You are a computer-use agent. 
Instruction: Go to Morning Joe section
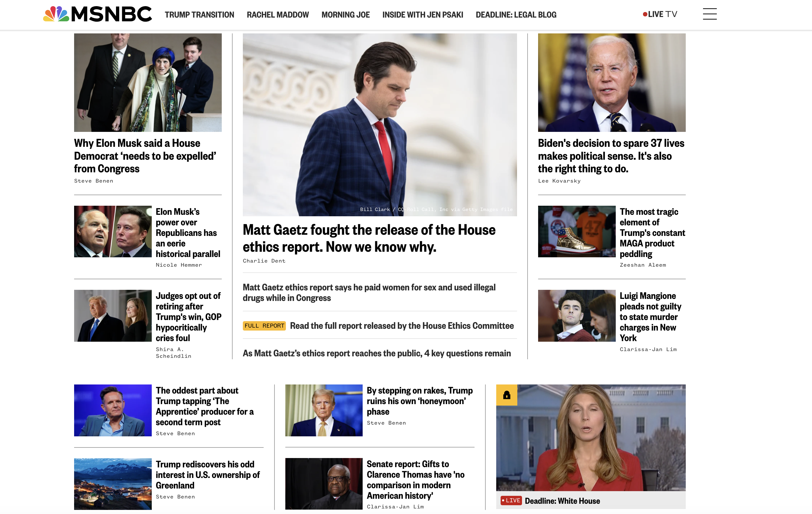(x=346, y=15)
